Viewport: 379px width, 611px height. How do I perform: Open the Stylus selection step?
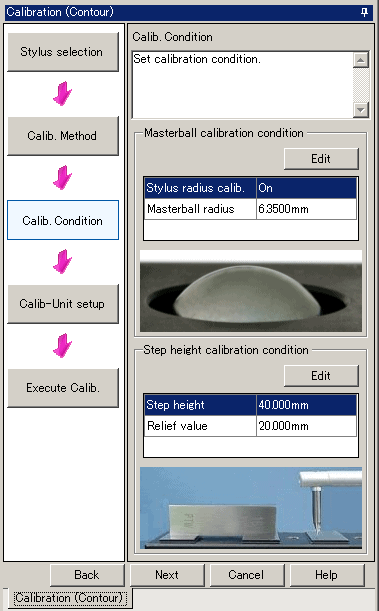click(x=63, y=52)
